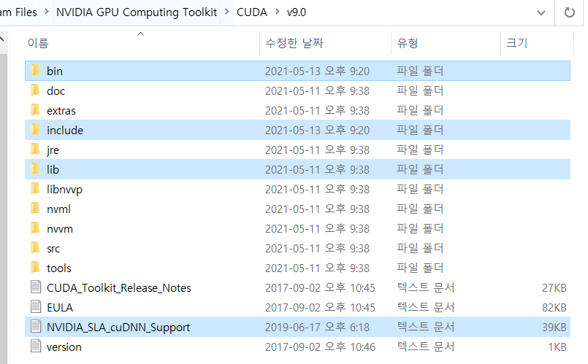Select the bin folder name
Viewport: 588px width, 364px height.
coord(55,71)
